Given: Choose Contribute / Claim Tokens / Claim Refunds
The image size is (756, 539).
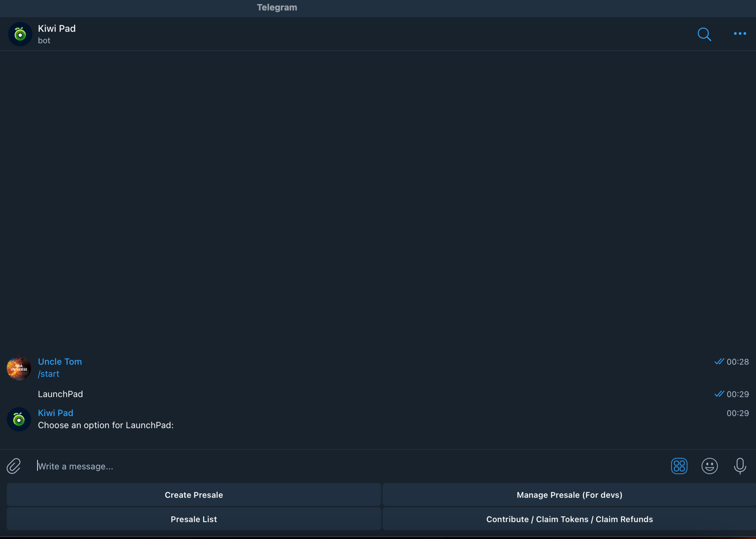Looking at the screenshot, I should [x=569, y=519].
